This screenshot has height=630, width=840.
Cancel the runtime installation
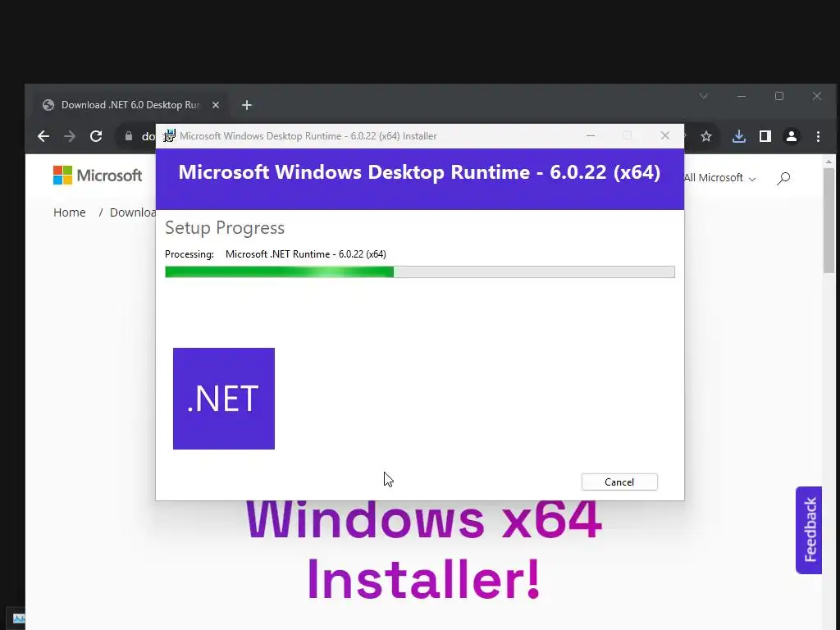coord(619,482)
